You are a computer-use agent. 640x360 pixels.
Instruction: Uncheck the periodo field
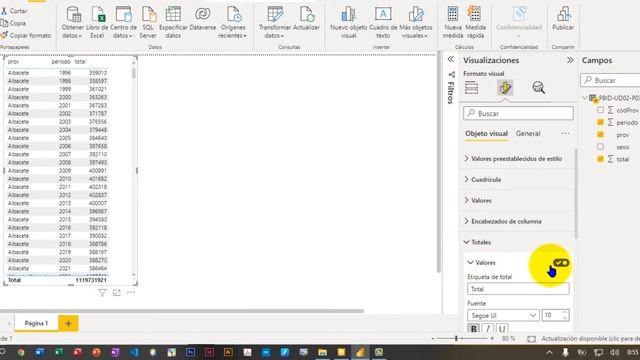[x=600, y=122]
